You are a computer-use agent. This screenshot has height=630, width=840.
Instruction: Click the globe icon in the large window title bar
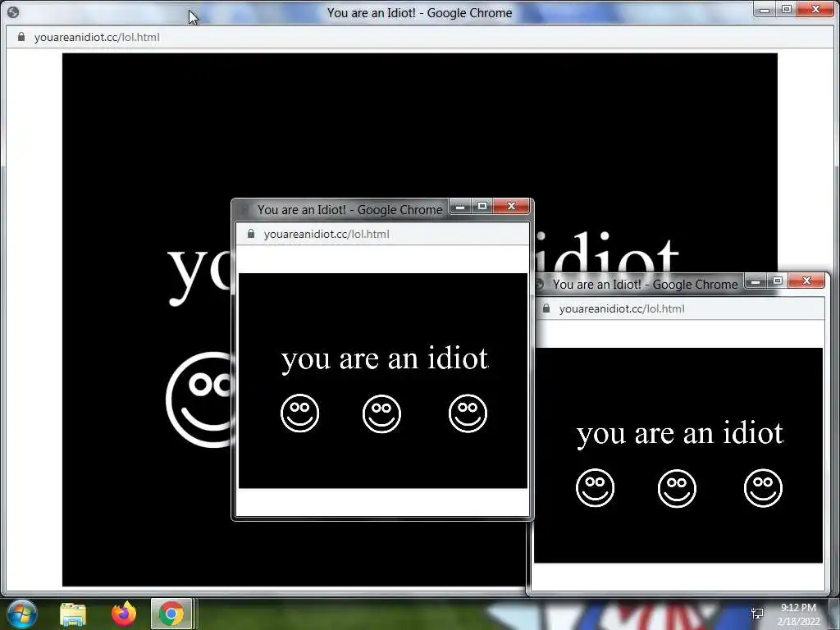pyautogui.click(x=13, y=12)
